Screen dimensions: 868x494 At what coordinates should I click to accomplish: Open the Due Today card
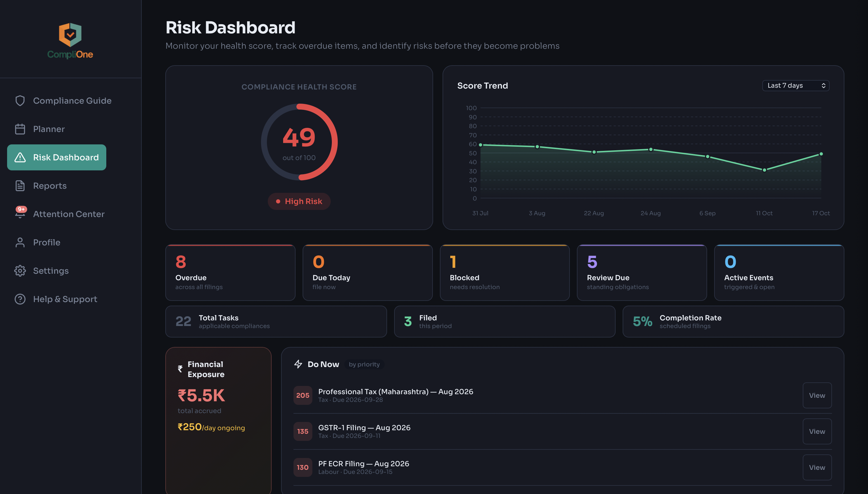pyautogui.click(x=367, y=273)
